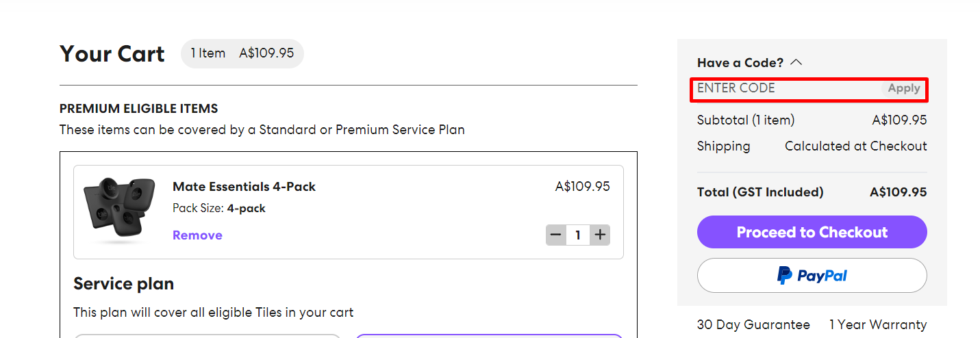The image size is (980, 338).
Task: Collapse the Have a Code section chevron
Action: 796,62
